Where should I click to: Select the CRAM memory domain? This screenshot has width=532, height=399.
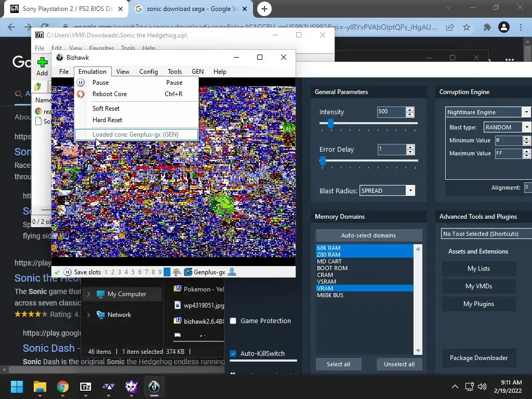click(364, 275)
